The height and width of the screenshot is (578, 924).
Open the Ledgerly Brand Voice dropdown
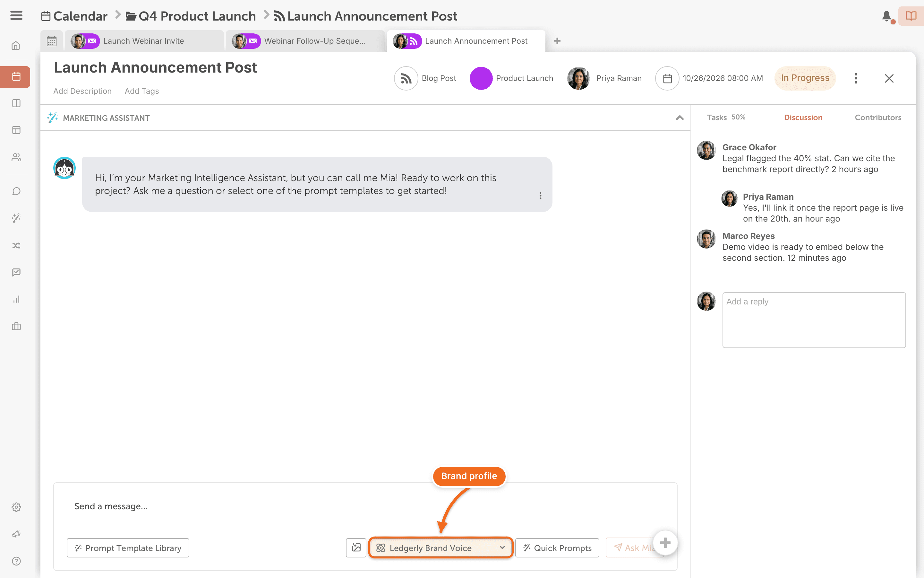pyautogui.click(x=441, y=548)
